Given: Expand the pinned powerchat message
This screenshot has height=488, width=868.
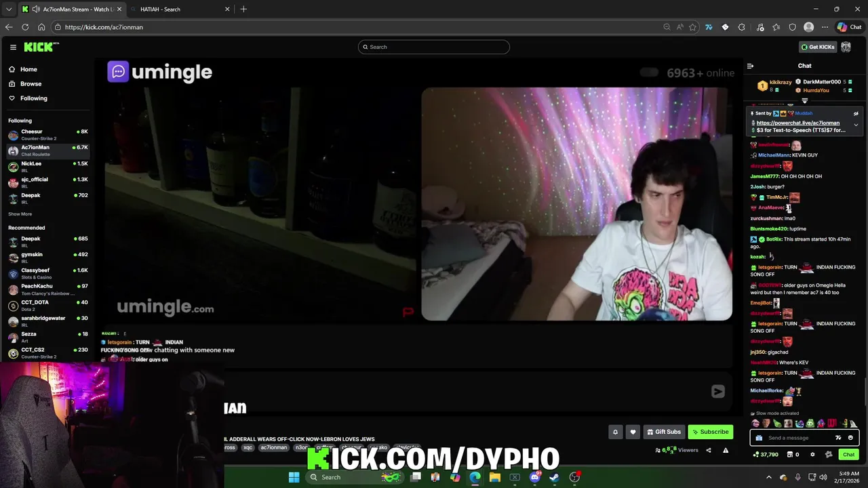Looking at the screenshot, I should click(x=856, y=125).
